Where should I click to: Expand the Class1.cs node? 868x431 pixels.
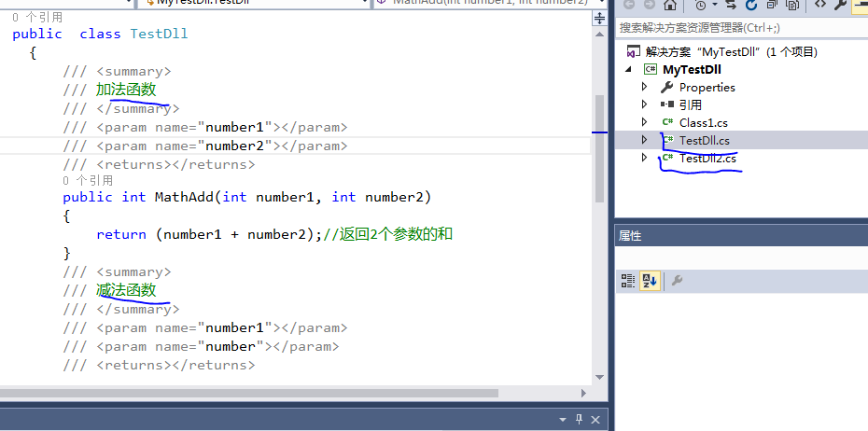pos(644,121)
